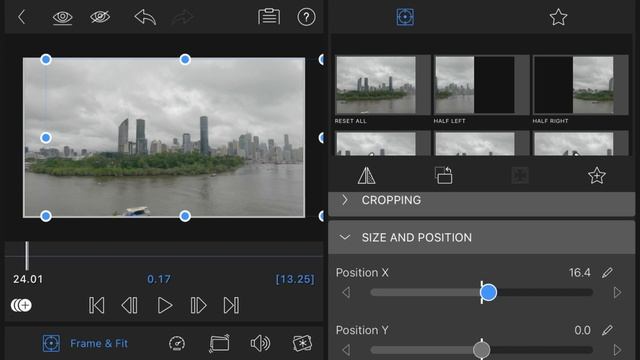Undo the last edit

coord(145,17)
